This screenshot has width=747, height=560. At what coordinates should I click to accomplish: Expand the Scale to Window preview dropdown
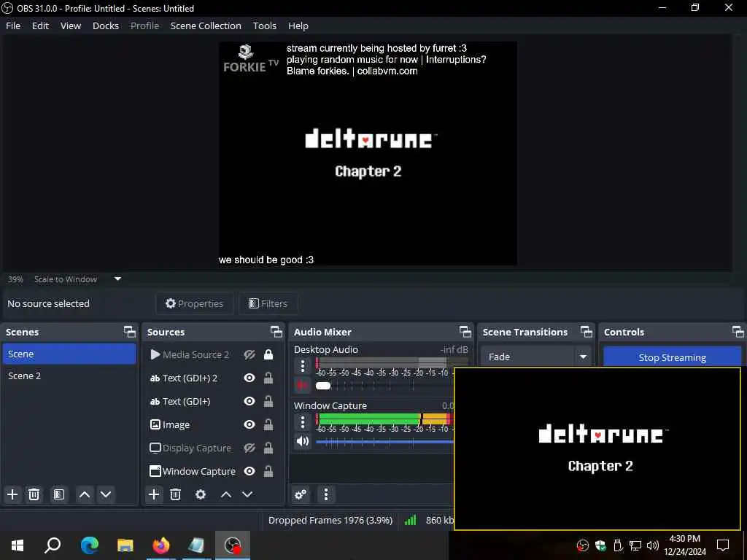coord(117,279)
